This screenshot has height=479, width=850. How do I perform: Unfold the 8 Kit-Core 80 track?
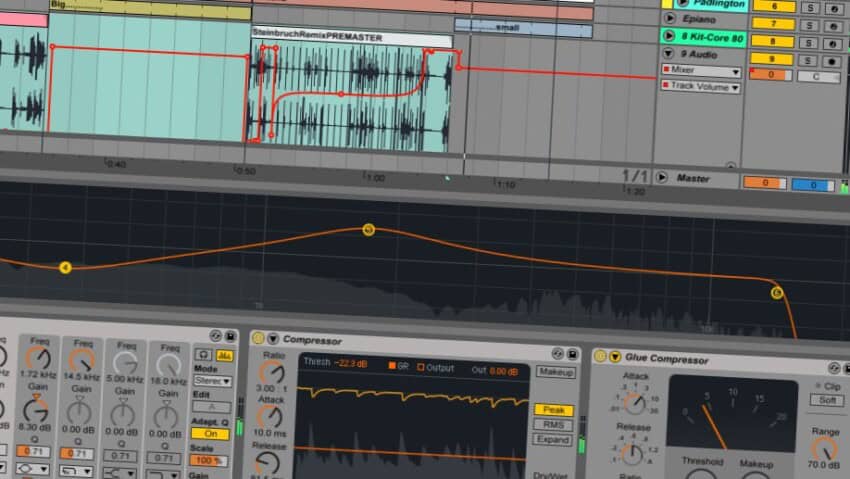(669, 36)
